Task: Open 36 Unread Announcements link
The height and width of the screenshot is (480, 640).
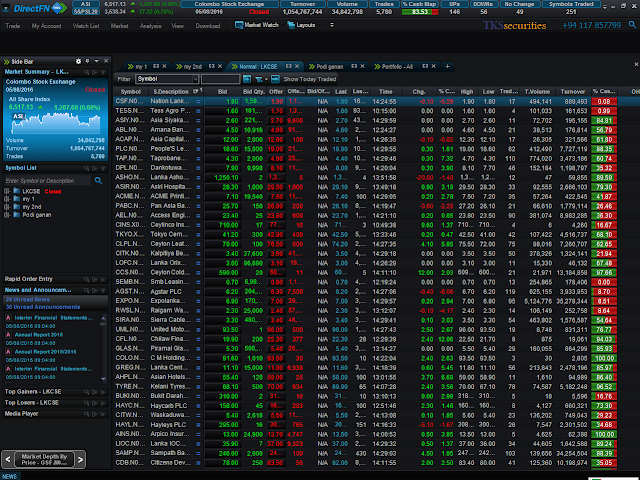Action: click(43, 307)
